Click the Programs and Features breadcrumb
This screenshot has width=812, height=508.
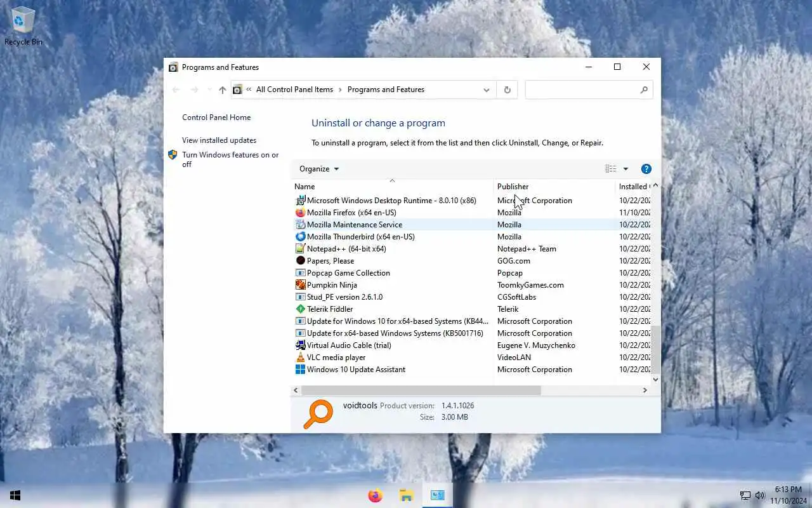coord(386,90)
